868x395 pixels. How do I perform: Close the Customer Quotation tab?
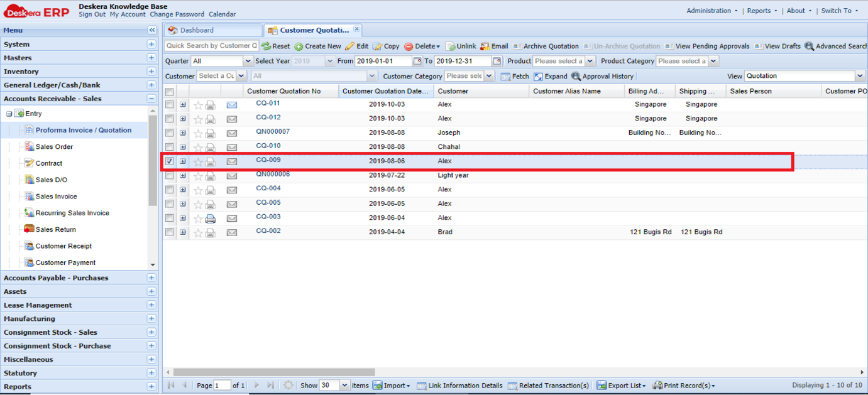point(356,29)
